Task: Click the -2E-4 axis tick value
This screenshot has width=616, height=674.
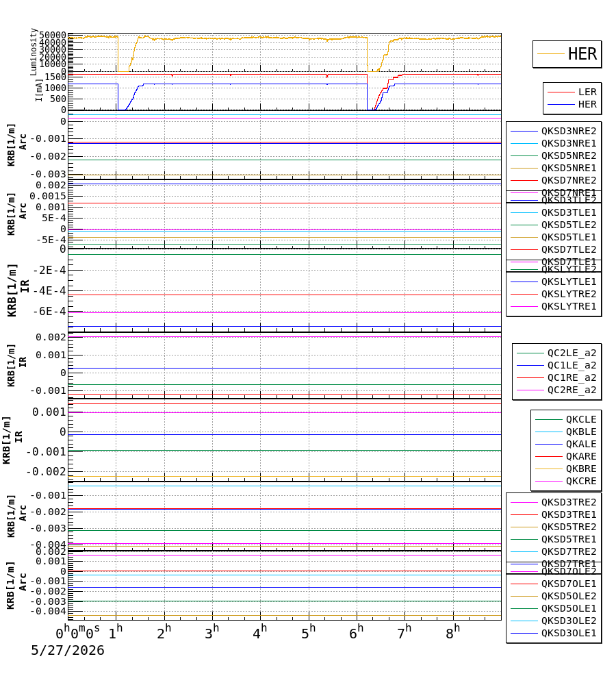Action: click(50, 271)
